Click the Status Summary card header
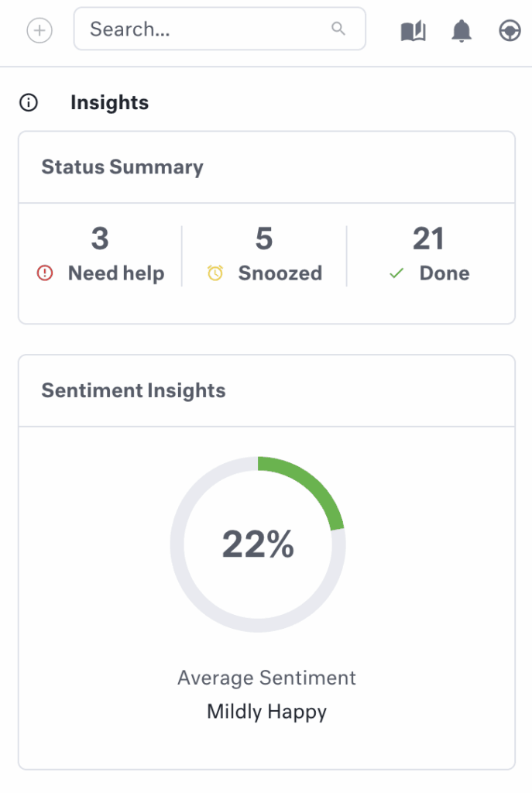 click(x=122, y=167)
